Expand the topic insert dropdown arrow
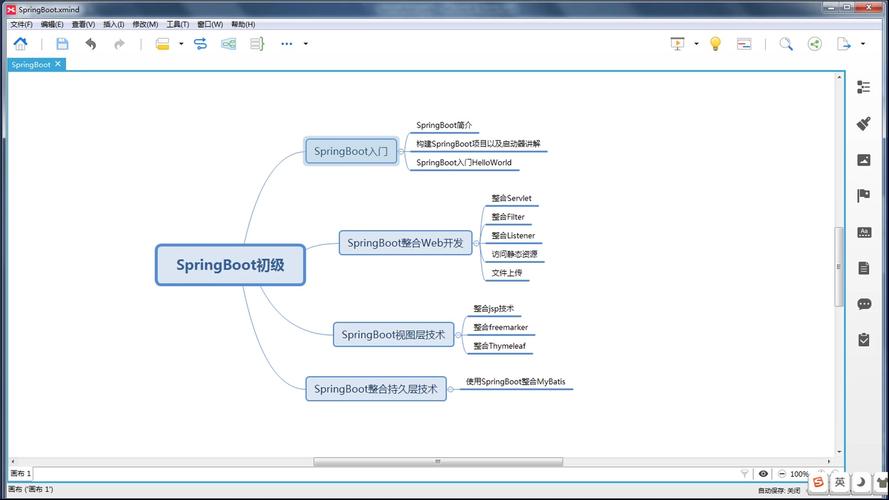 point(181,44)
